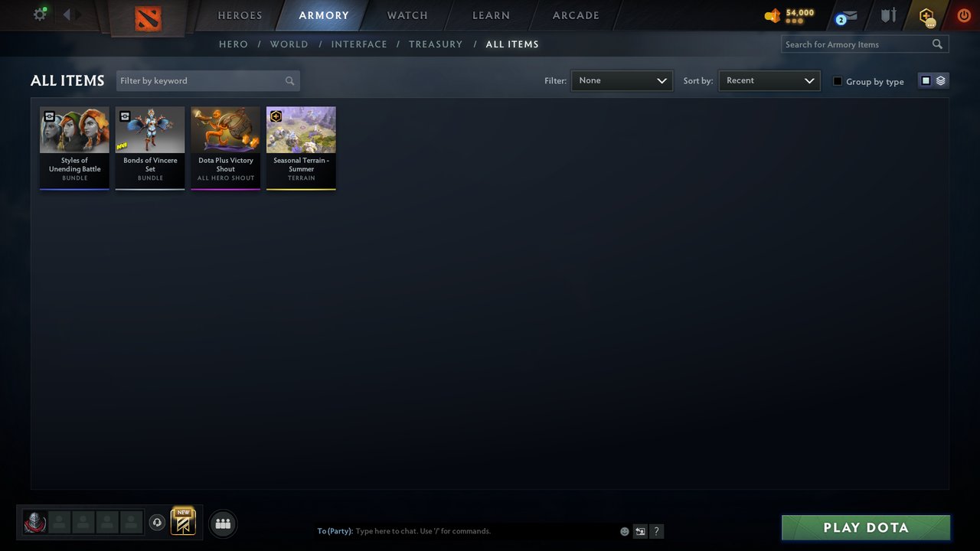Screen dimensions: 980x551
Task: Click the forward navigation arrow
Action: pyautogui.click(x=78, y=15)
